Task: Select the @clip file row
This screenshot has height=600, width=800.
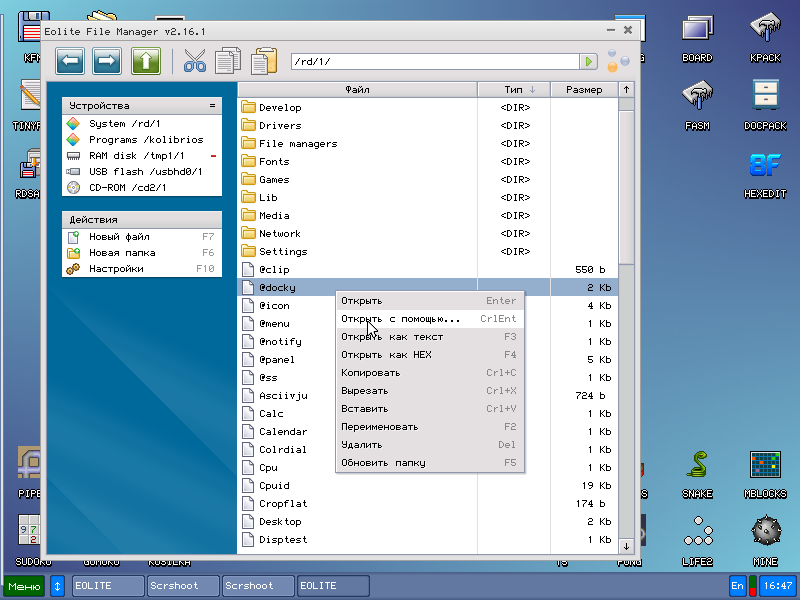Action: click(428, 269)
